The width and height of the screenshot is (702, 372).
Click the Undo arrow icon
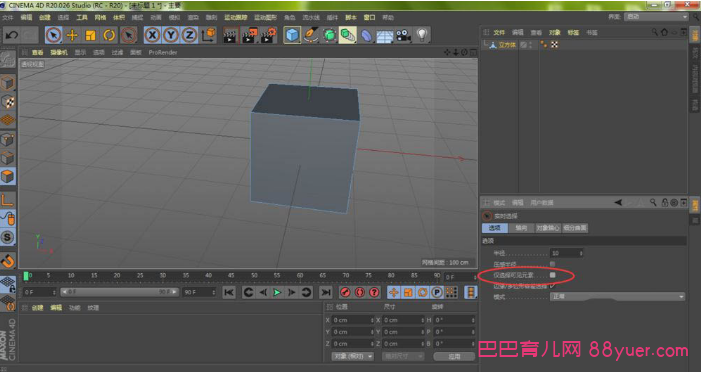(12, 35)
